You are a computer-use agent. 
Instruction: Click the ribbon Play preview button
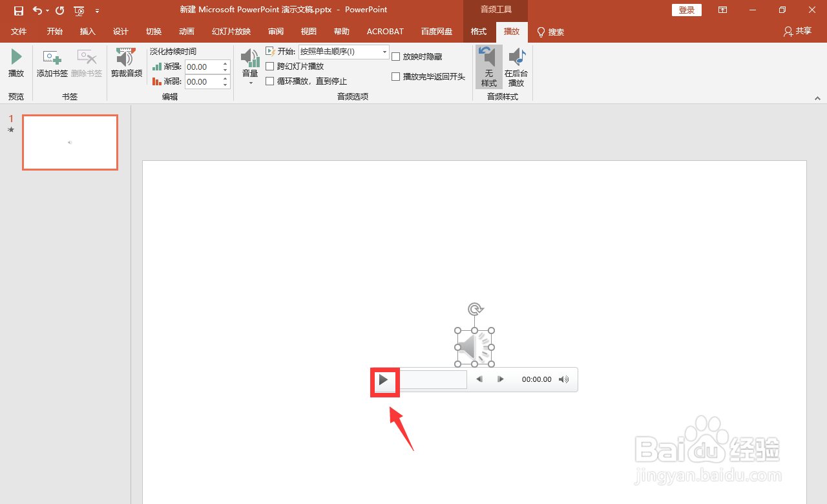click(16, 64)
